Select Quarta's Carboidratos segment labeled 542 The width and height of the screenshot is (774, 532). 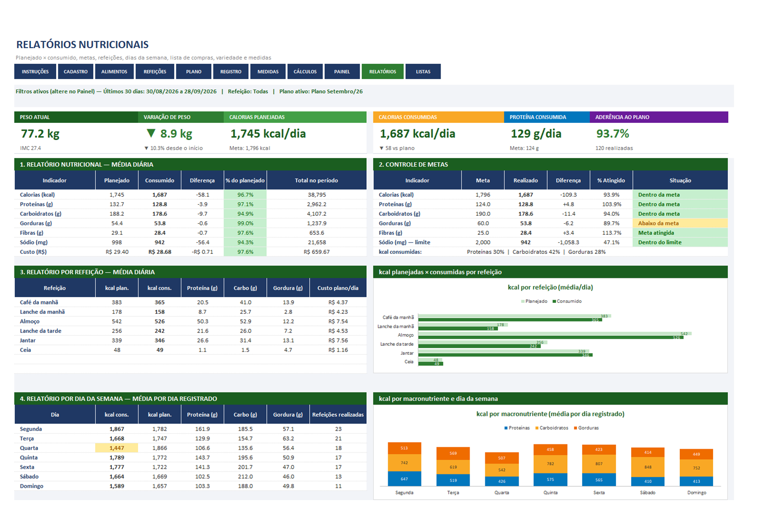502,470
